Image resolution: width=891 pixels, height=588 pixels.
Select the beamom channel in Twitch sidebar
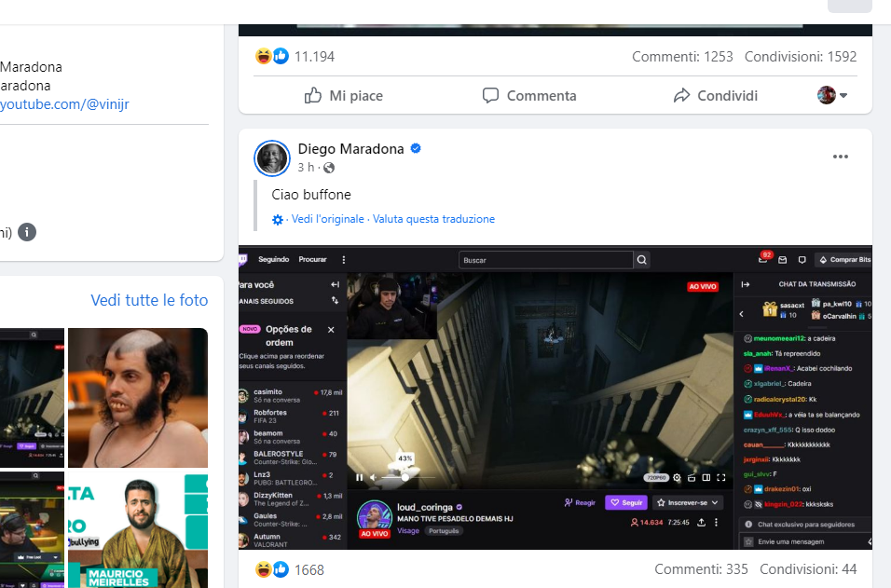coord(291,437)
